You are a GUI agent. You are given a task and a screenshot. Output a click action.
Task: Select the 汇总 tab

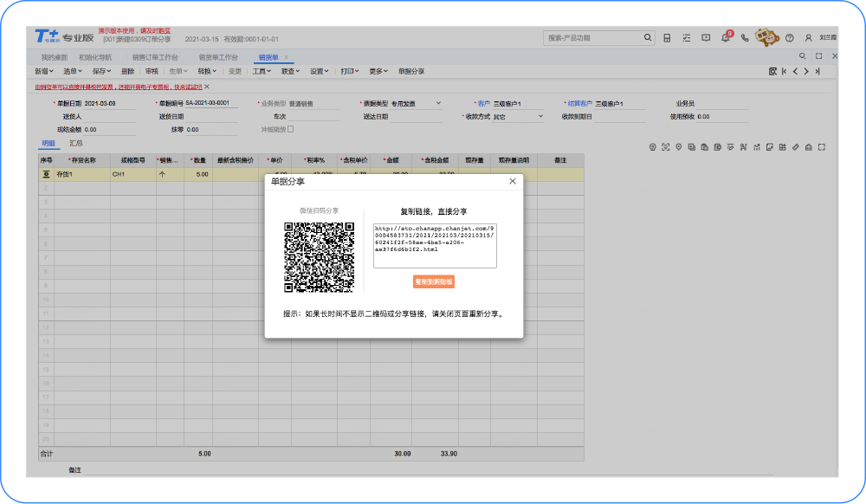(76, 144)
